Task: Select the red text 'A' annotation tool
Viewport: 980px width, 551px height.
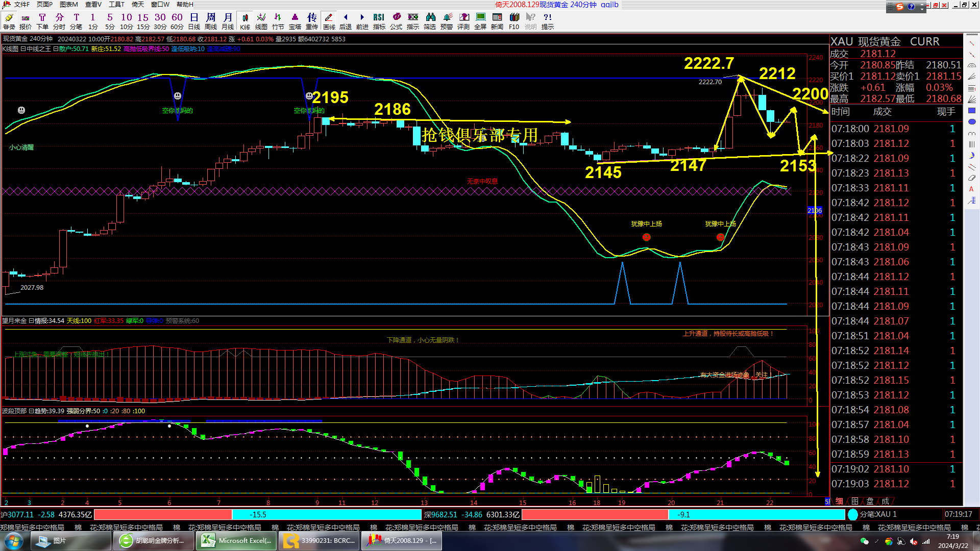Action: [x=971, y=189]
